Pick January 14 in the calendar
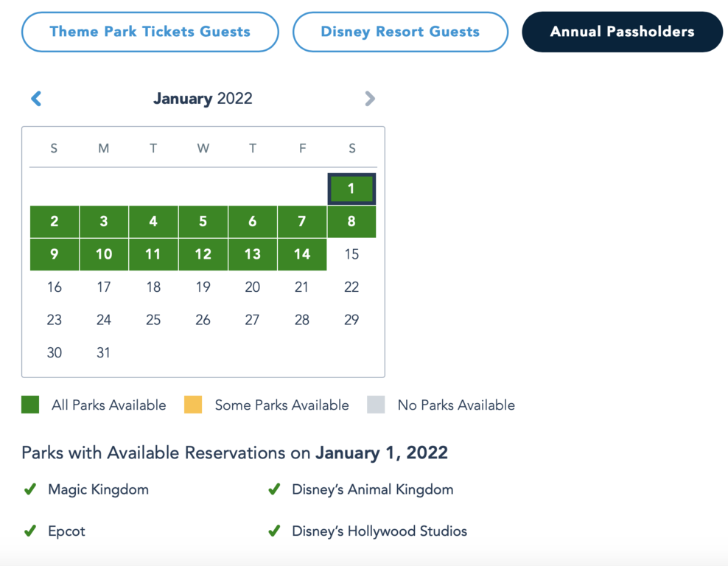The height and width of the screenshot is (566, 728). point(302,254)
